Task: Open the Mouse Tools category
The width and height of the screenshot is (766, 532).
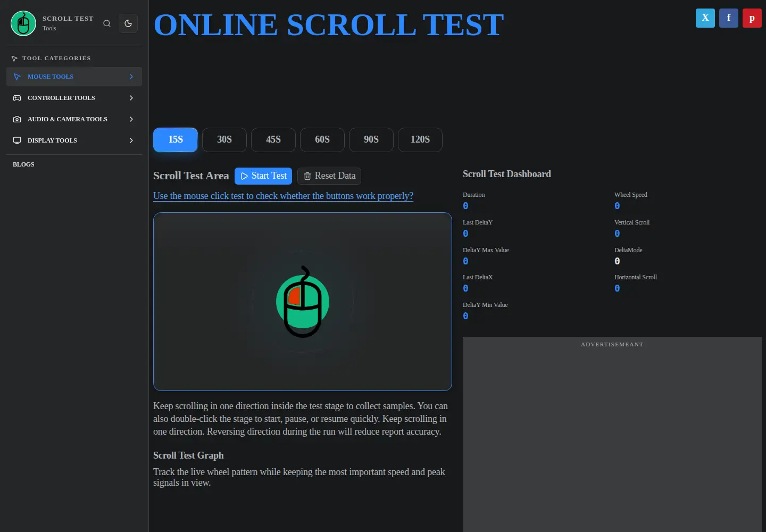Action: click(x=74, y=77)
